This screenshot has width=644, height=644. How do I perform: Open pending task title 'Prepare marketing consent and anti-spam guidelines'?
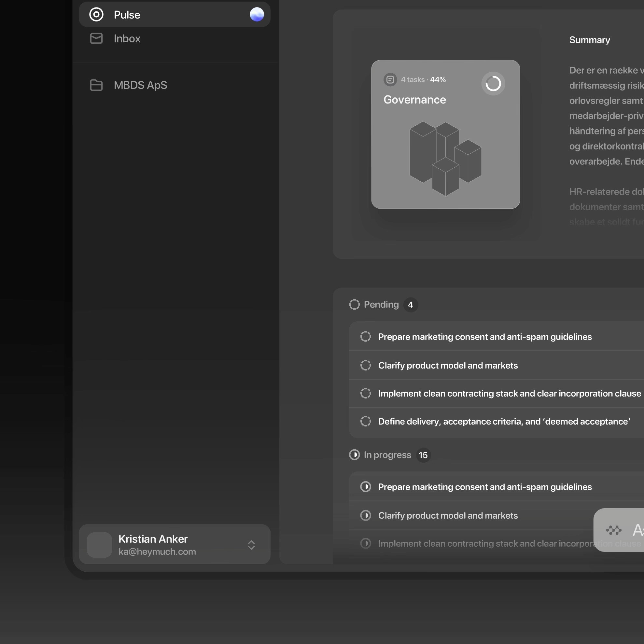(x=485, y=337)
